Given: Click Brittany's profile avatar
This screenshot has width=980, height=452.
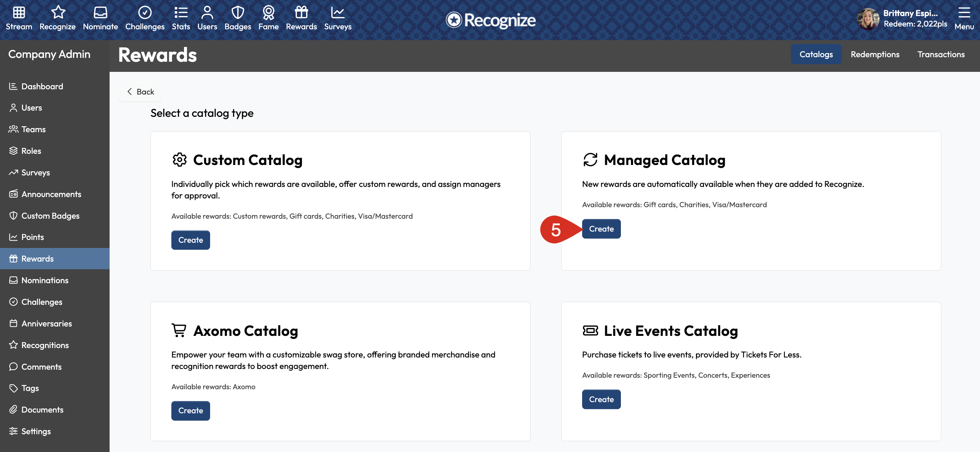Looking at the screenshot, I should tap(868, 19).
